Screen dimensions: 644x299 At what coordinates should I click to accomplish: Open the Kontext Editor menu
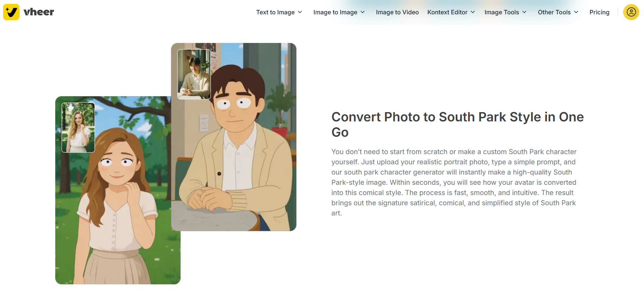tap(447, 12)
